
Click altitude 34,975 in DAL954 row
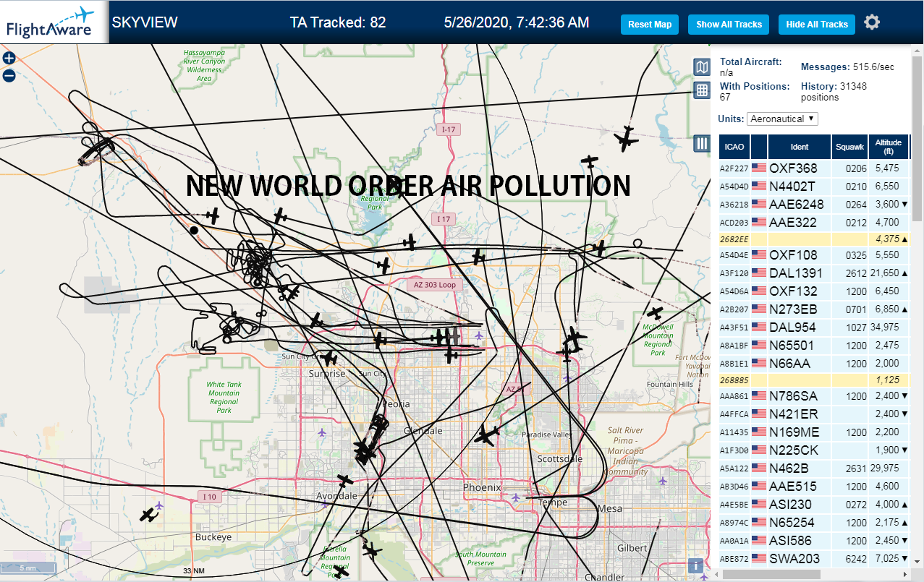tap(884, 328)
